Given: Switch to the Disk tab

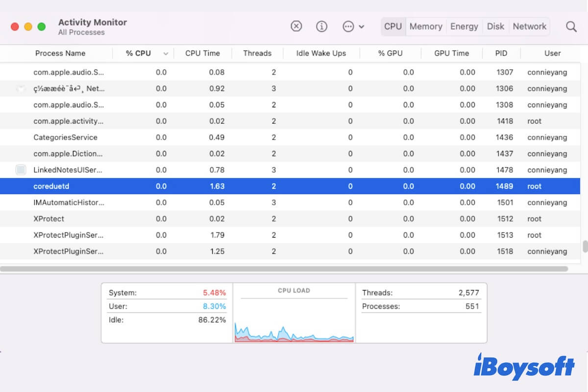Looking at the screenshot, I should (x=495, y=26).
